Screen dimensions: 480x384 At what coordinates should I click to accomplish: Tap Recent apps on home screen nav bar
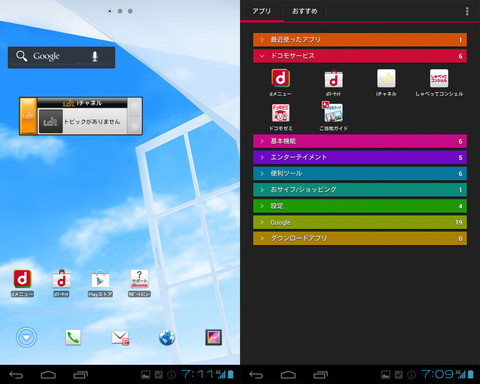81,375
